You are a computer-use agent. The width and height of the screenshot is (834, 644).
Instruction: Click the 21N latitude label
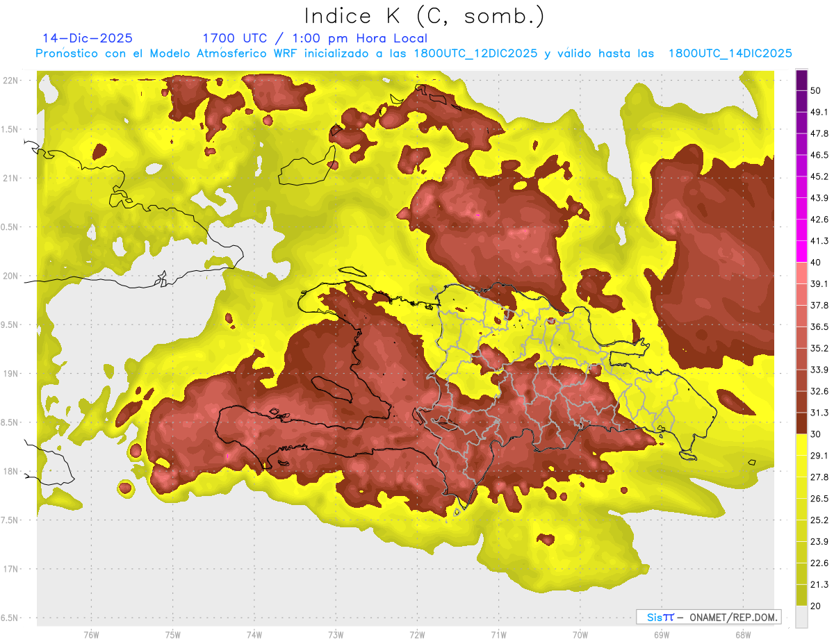[x=12, y=178]
